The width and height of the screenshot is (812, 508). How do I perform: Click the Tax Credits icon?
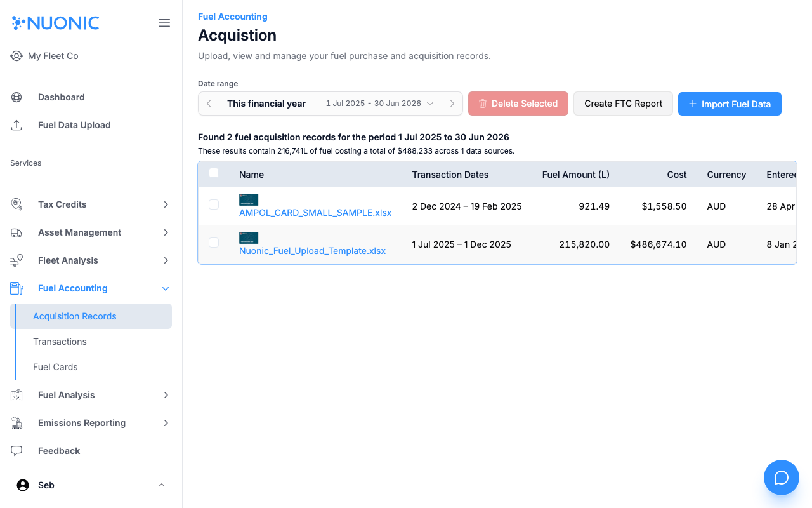click(16, 204)
